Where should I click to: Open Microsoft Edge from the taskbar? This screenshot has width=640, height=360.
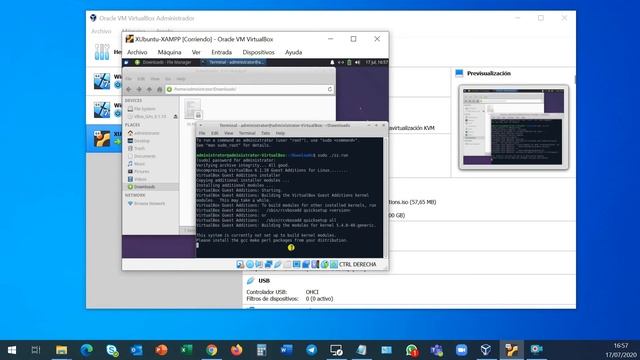coord(87,350)
